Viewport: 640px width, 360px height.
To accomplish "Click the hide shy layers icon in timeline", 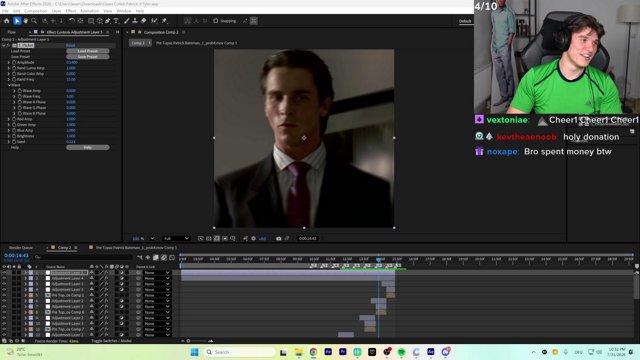I will 148,258.
